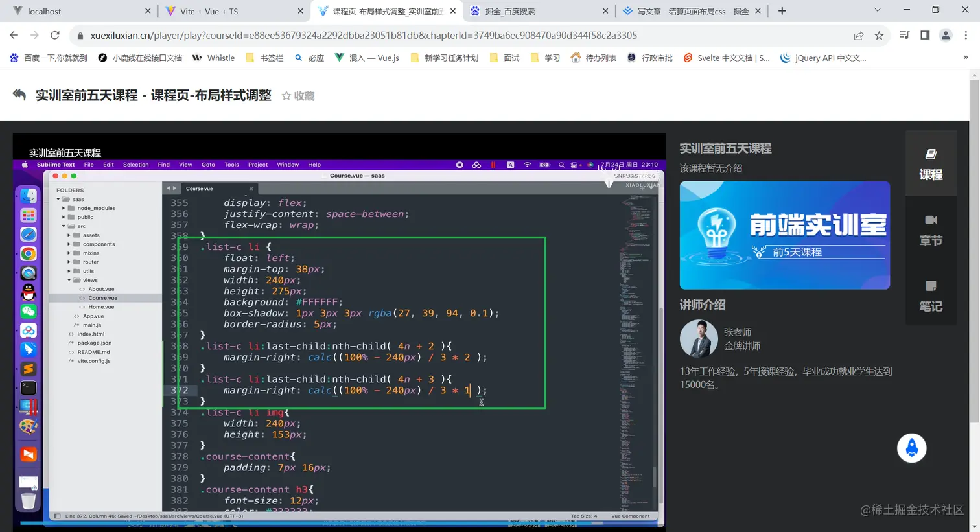The width and height of the screenshot is (980, 532).
Task: Switch to the Vite + Vue + TS tab
Action: [233, 11]
